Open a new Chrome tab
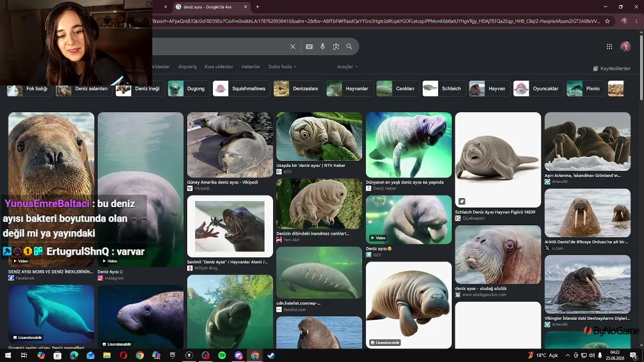The image size is (644, 362). (258, 7)
